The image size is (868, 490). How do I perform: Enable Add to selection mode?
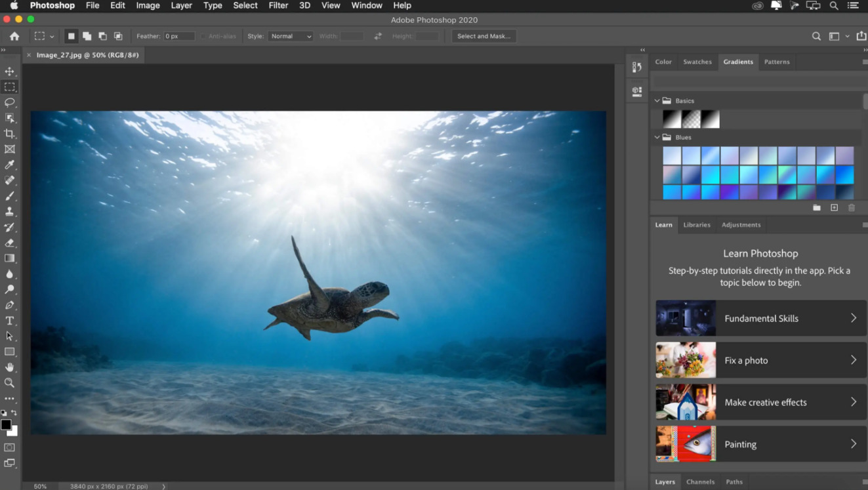coord(87,37)
